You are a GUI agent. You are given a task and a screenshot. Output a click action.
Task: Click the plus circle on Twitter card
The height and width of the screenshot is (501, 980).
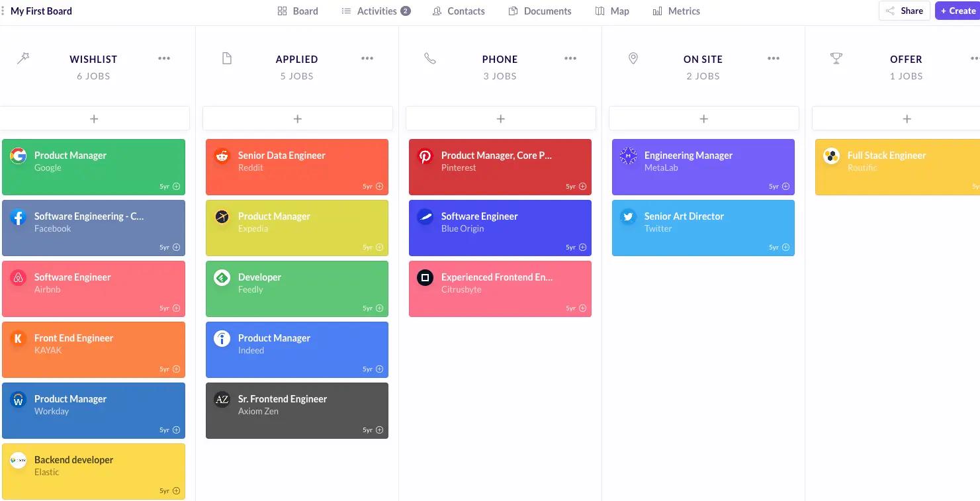pyautogui.click(x=785, y=248)
